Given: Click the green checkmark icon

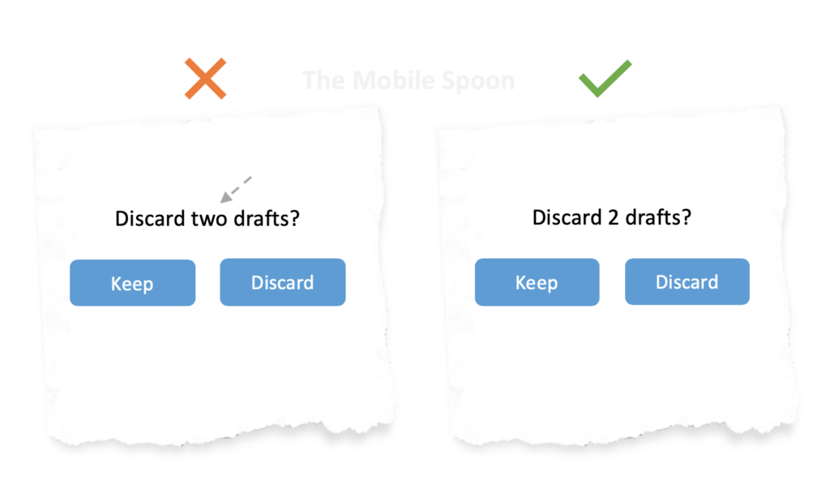Looking at the screenshot, I should pyautogui.click(x=604, y=79).
